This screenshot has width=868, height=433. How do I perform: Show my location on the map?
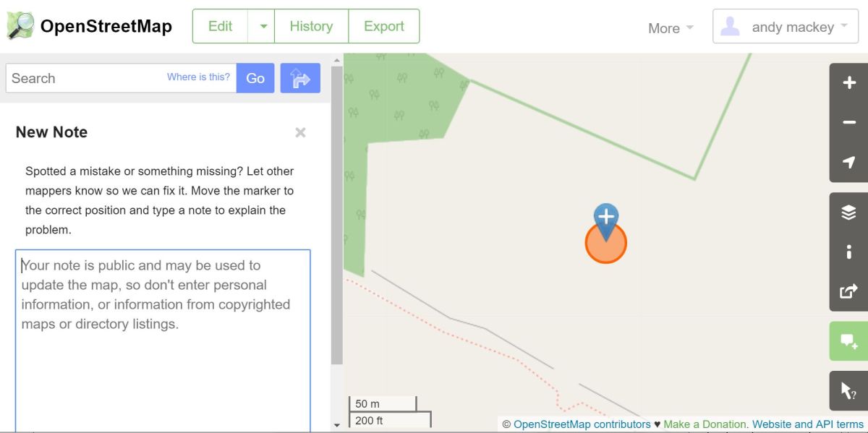tap(848, 163)
